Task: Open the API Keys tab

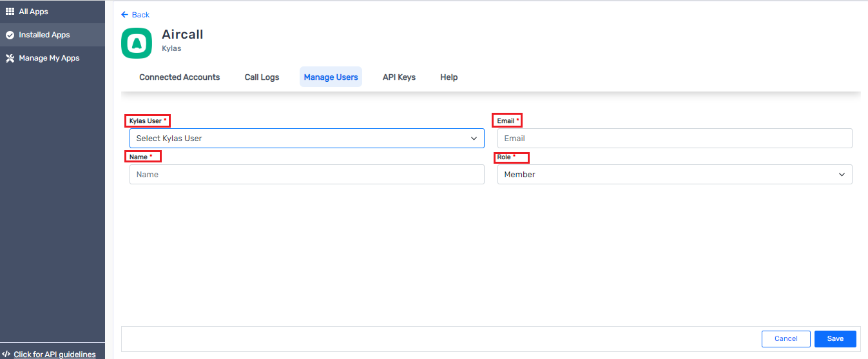Action: [399, 77]
